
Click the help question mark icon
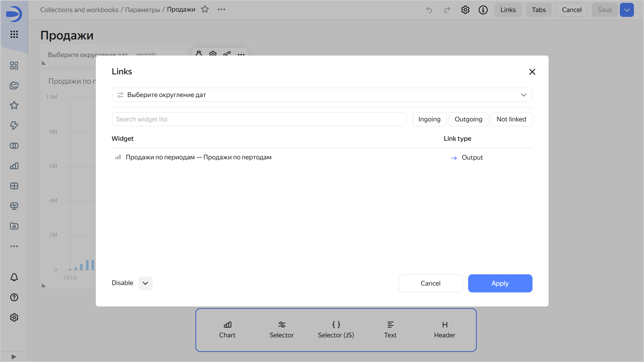pyautogui.click(x=14, y=297)
